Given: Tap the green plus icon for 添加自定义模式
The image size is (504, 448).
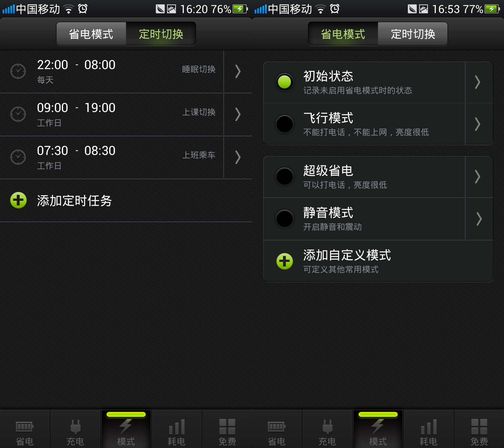Looking at the screenshot, I should (284, 261).
